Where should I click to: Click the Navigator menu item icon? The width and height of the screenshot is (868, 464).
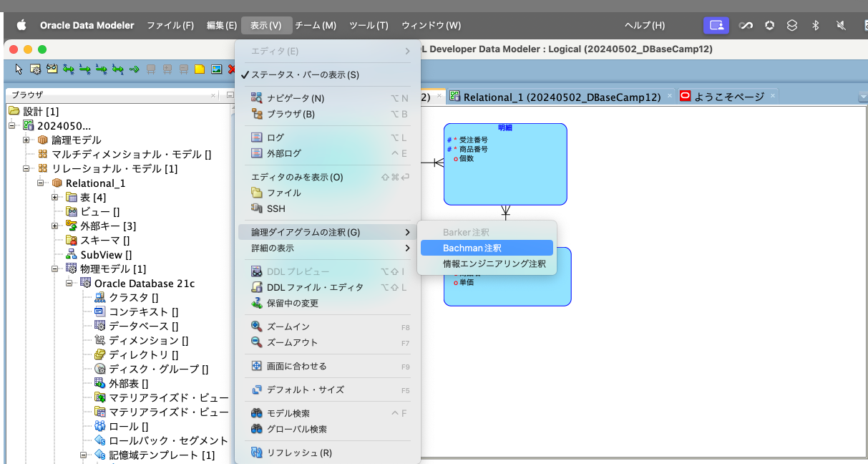(257, 98)
